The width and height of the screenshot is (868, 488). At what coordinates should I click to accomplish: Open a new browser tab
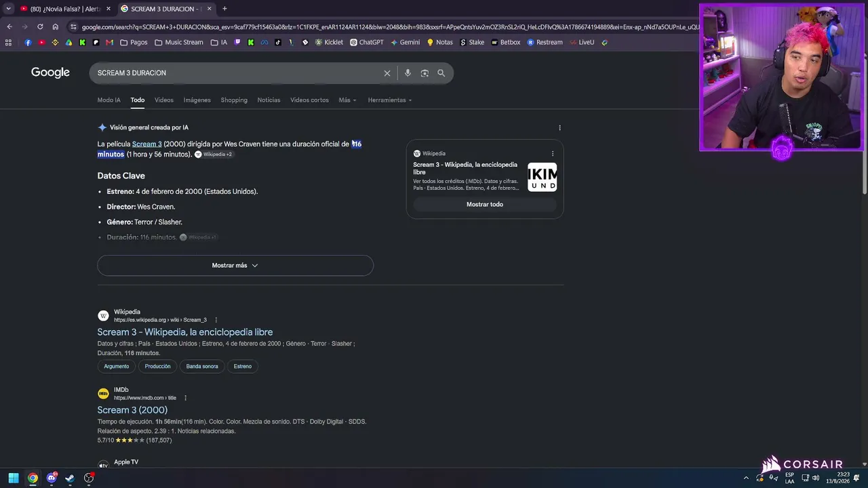[x=224, y=9]
